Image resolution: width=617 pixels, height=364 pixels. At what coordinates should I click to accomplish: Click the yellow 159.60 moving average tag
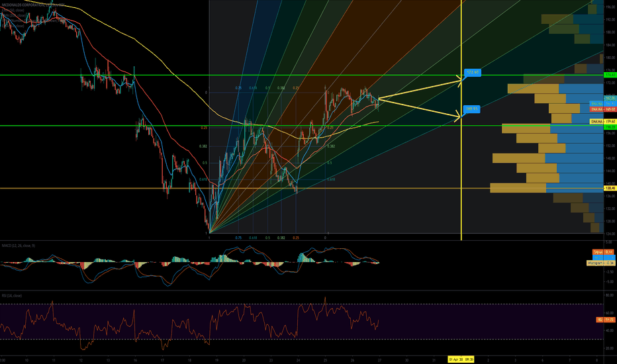603,122
